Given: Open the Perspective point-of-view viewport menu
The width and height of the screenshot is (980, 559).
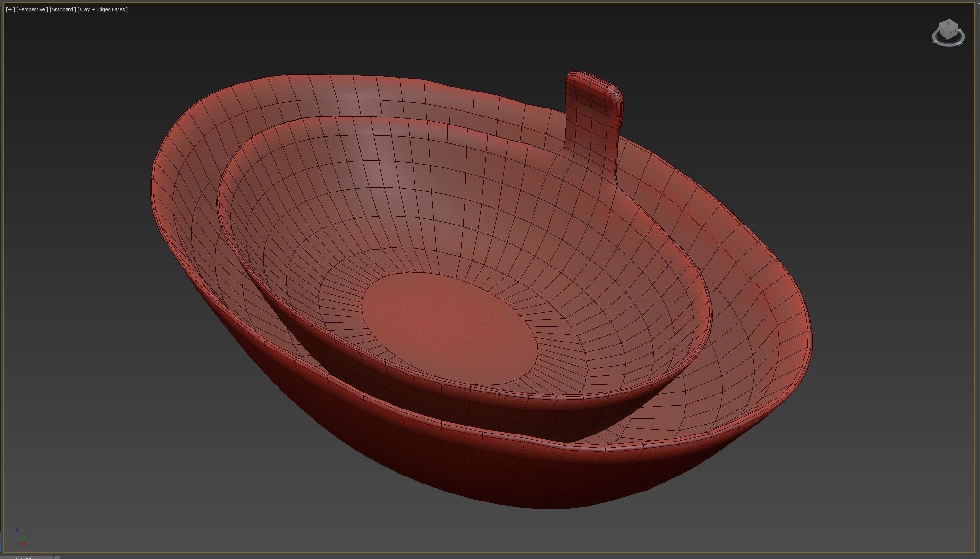Looking at the screenshot, I should pos(32,9).
